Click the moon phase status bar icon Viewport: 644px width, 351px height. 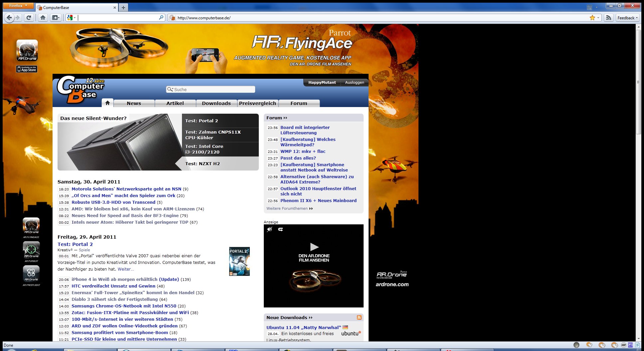[x=576, y=345]
